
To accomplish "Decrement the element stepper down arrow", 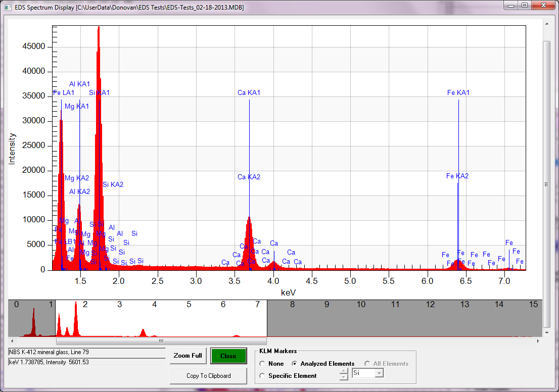I will click(344, 376).
